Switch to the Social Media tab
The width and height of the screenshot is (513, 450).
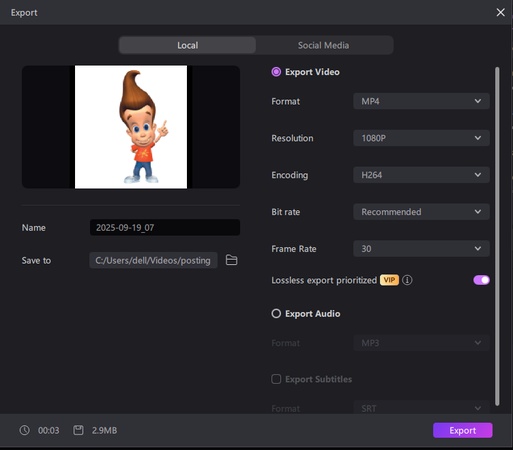[x=324, y=45]
